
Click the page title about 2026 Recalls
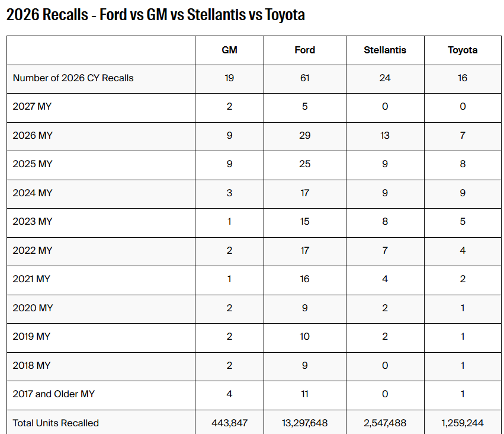pos(156,15)
